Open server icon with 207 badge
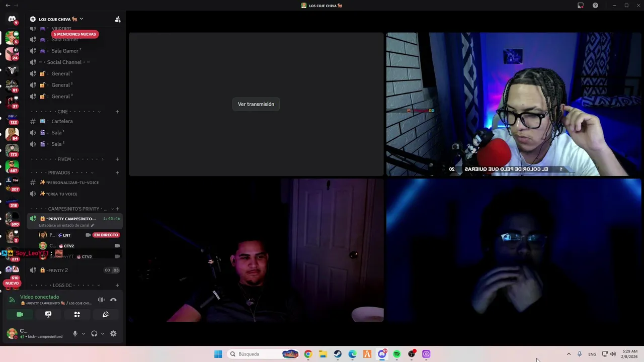Screen dimensions: 644x362 (12, 182)
